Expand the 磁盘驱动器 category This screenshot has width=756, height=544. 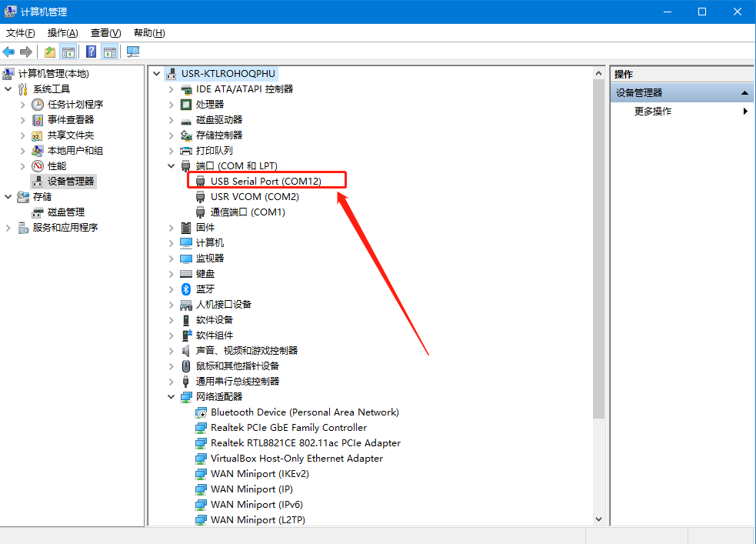pos(171,119)
